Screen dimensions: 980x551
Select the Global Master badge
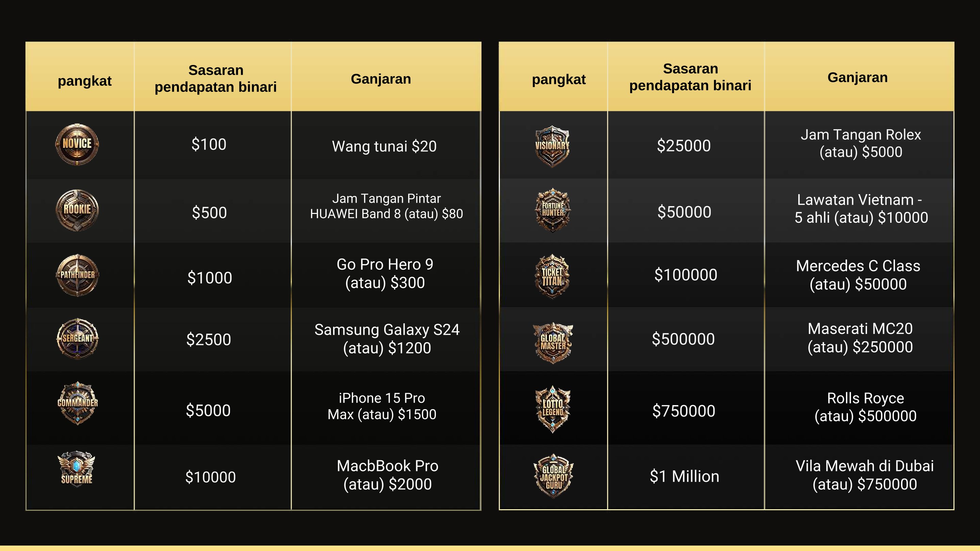pos(553,343)
